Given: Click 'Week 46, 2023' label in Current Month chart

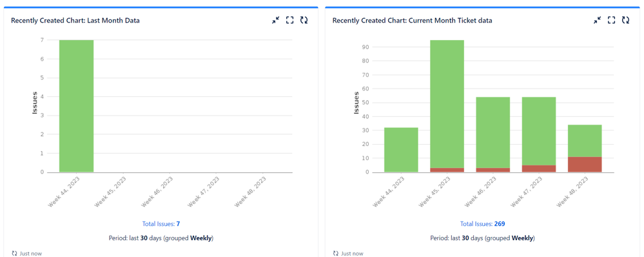Looking at the screenshot, I should point(480,191).
